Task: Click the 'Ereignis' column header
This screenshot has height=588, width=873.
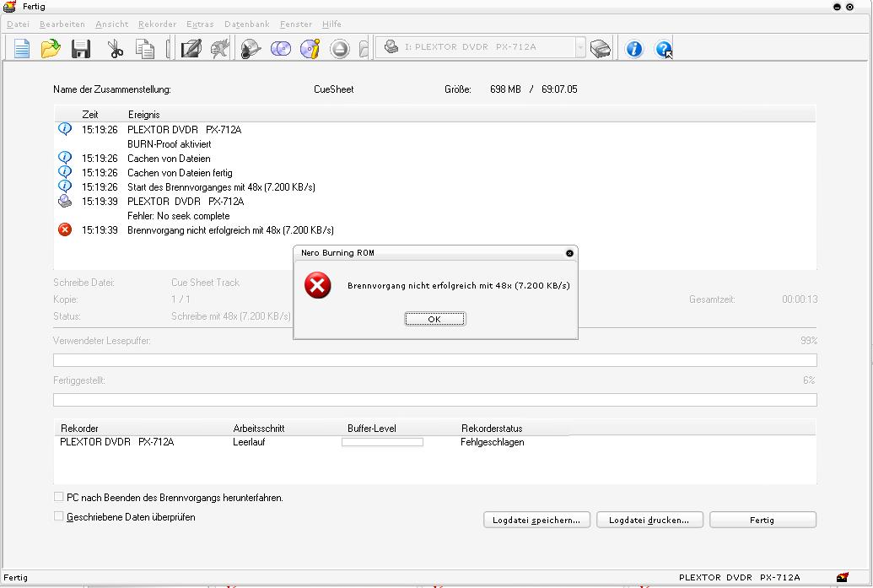Action: pyautogui.click(x=144, y=115)
